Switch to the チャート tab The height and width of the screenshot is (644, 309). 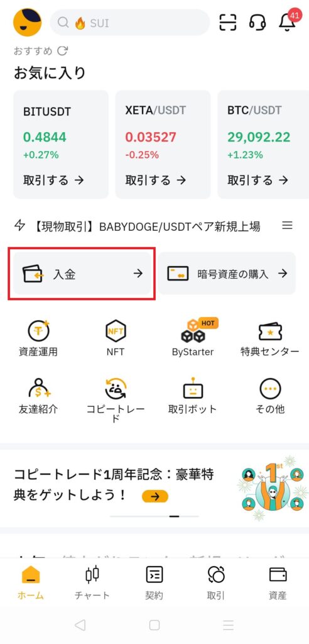(92, 582)
